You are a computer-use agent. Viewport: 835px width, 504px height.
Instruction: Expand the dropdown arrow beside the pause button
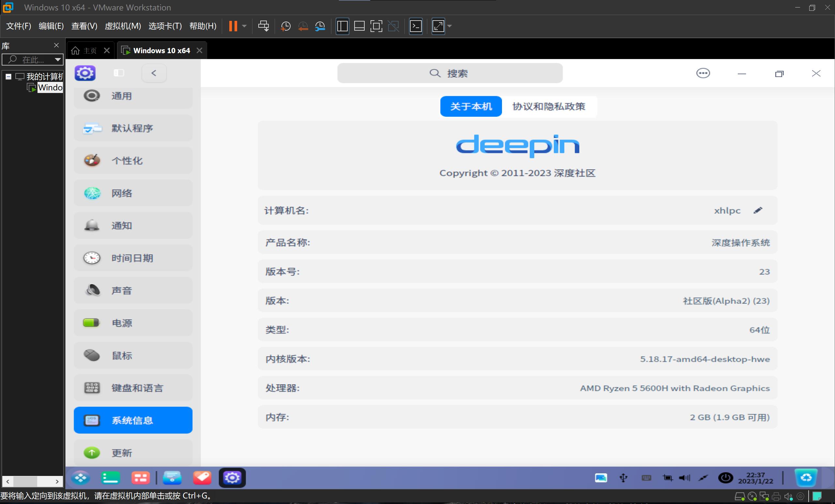[x=244, y=26]
